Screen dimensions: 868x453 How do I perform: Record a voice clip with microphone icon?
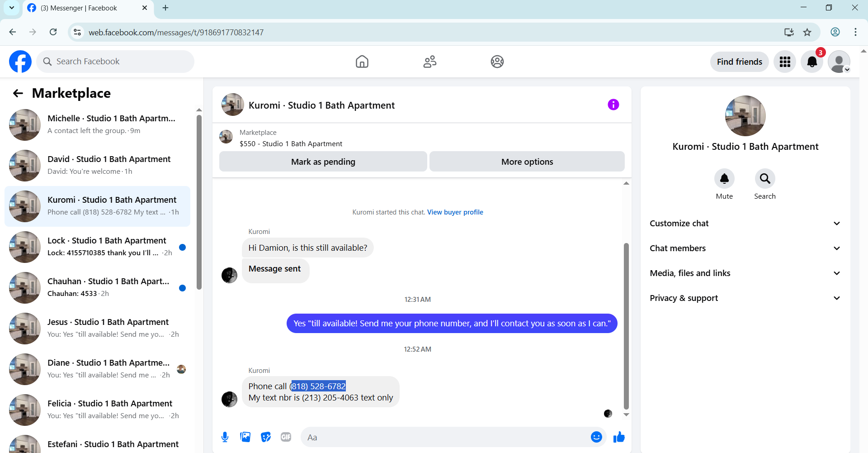pos(225,437)
